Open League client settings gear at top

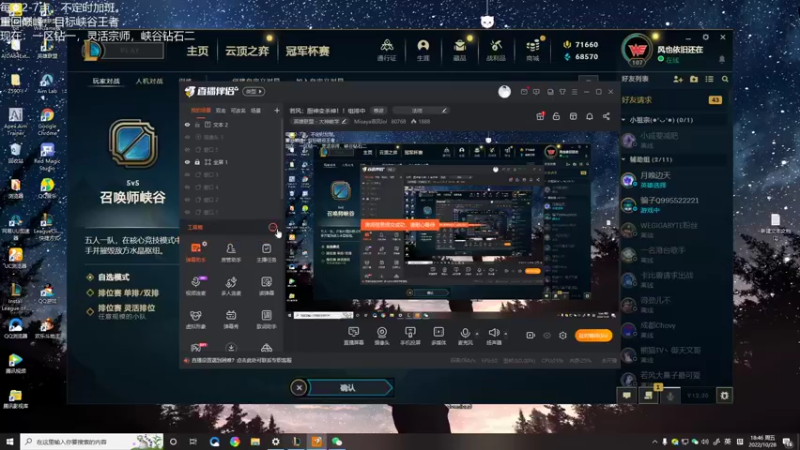tap(706, 37)
